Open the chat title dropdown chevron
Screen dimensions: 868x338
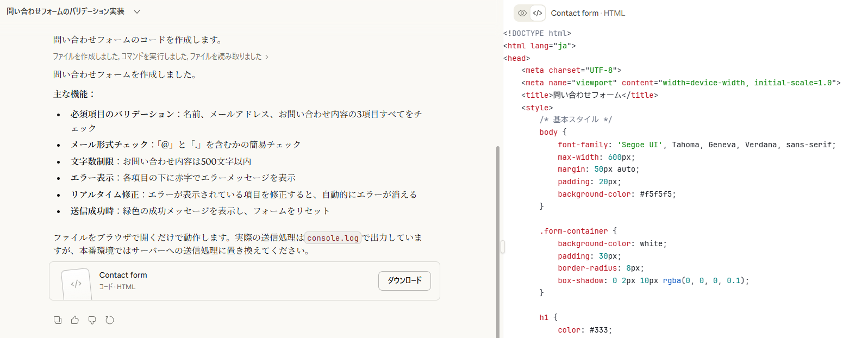tap(137, 12)
